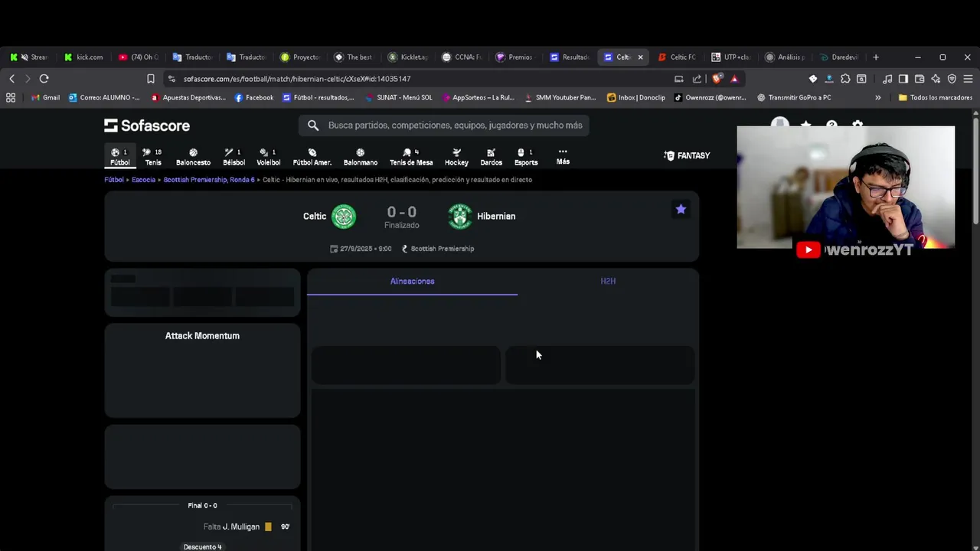Click the share icon in the address bar

point(697,79)
